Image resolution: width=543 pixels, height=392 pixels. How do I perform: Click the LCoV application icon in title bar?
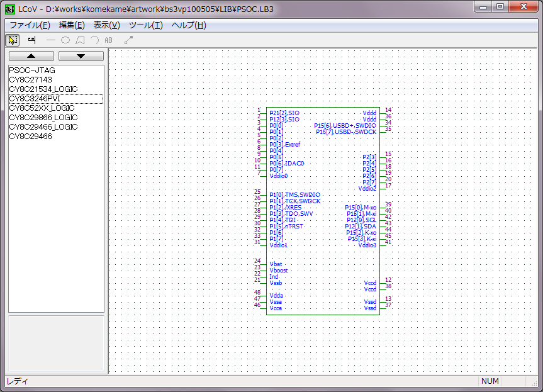click(9, 9)
